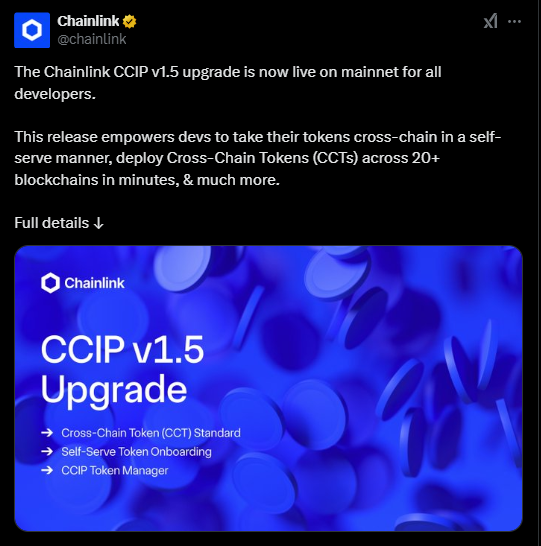This screenshot has width=541, height=546.
Task: Open the Grok explain-post icon
Action: click(491, 21)
